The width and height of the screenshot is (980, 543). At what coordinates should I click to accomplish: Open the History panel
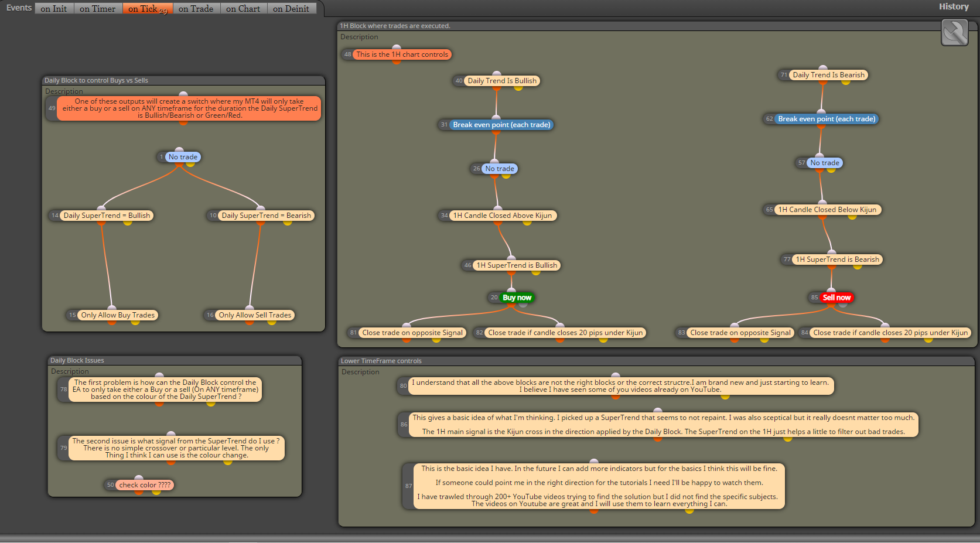pos(954,6)
